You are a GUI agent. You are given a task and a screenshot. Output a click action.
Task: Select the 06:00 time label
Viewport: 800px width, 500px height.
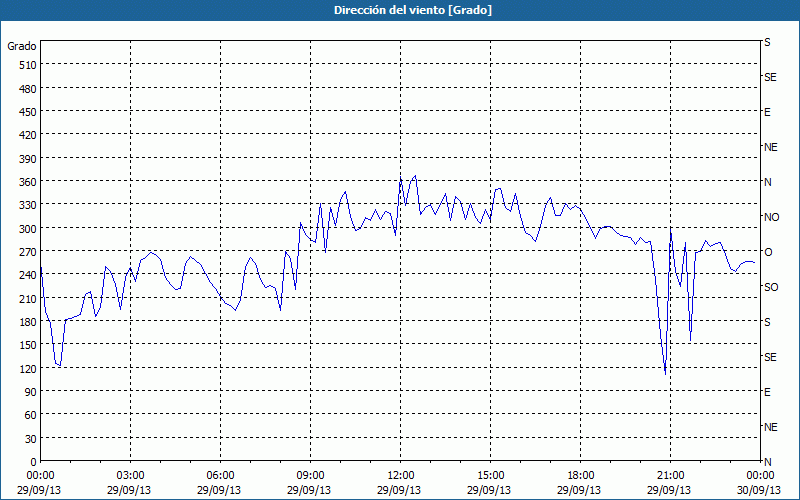[220, 476]
